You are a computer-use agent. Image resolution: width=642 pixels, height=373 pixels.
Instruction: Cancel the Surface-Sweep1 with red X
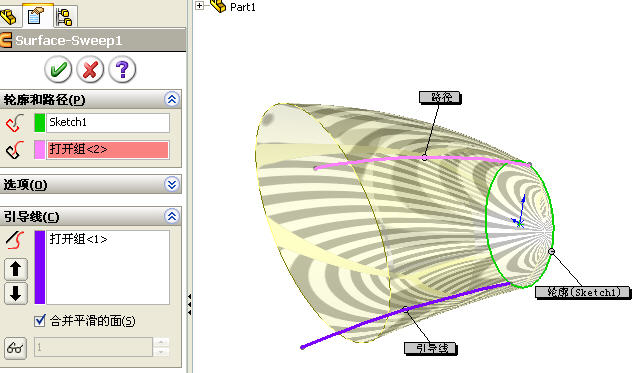[x=90, y=69]
